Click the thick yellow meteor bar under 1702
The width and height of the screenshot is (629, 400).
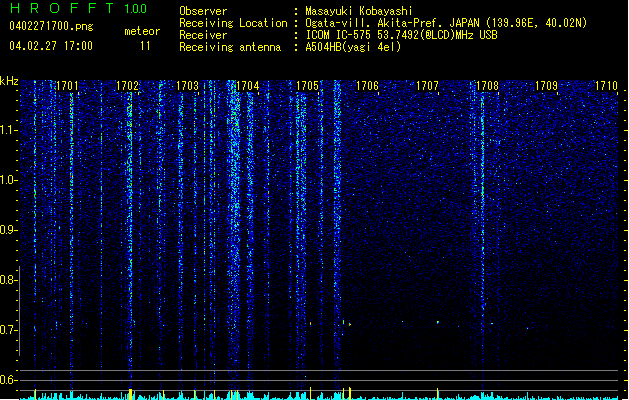click(x=130, y=394)
